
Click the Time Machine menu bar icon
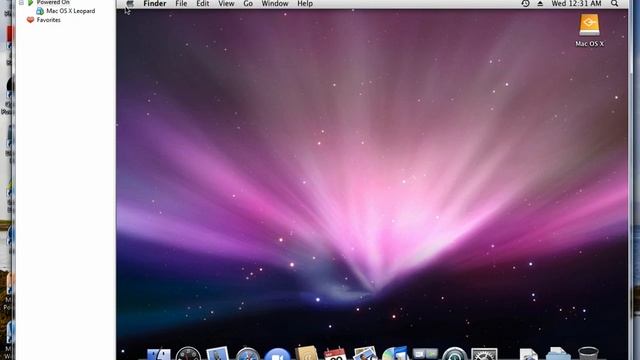click(525, 4)
